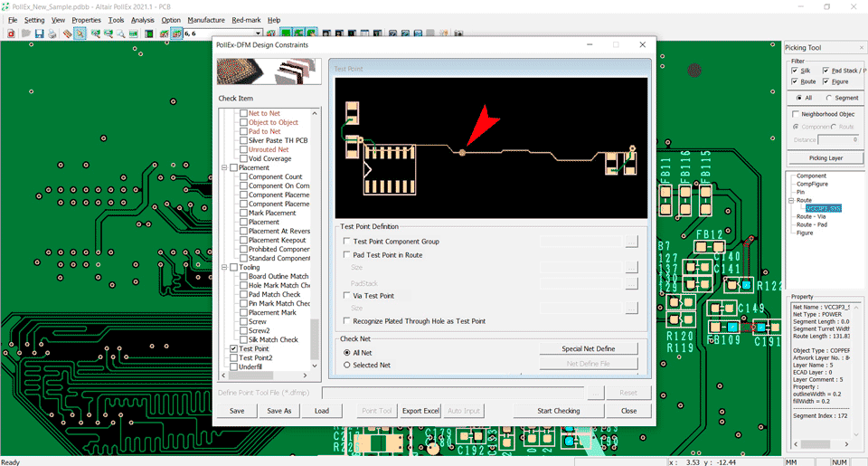The image size is (868, 466).
Task: Click the Property panel right scroll arrow
Action: click(x=846, y=444)
